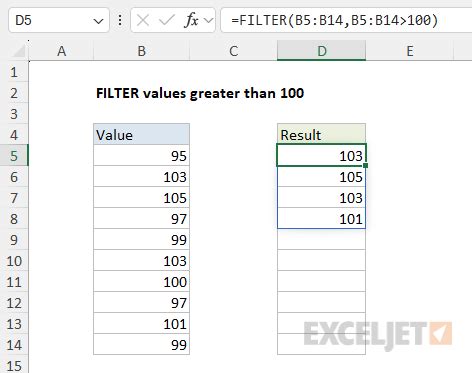
Task: Click title 'FILTER values greater than 100'
Action: [x=200, y=93]
